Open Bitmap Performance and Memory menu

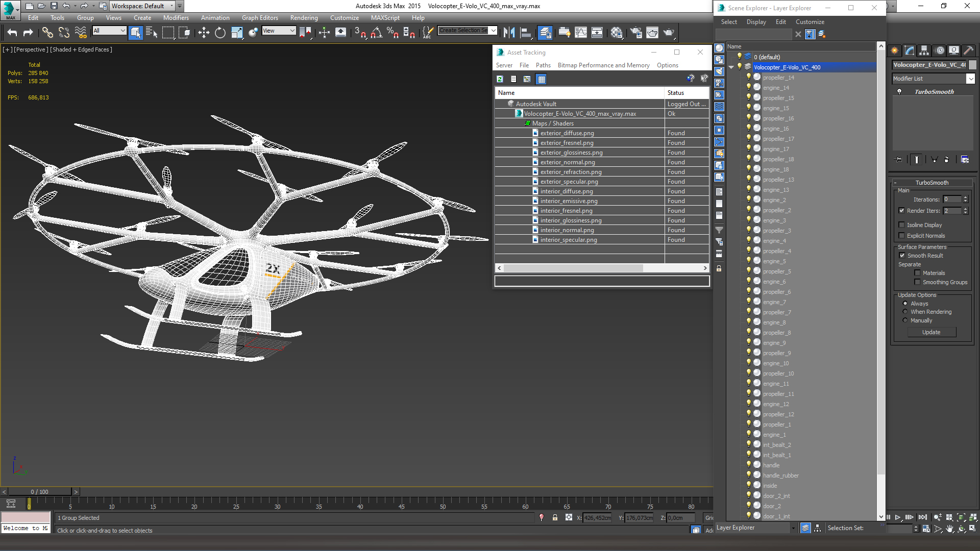pyautogui.click(x=603, y=65)
